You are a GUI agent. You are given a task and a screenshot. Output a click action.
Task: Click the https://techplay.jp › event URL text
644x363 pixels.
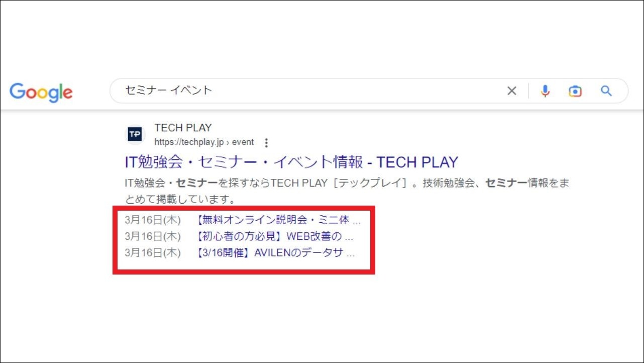pos(204,142)
